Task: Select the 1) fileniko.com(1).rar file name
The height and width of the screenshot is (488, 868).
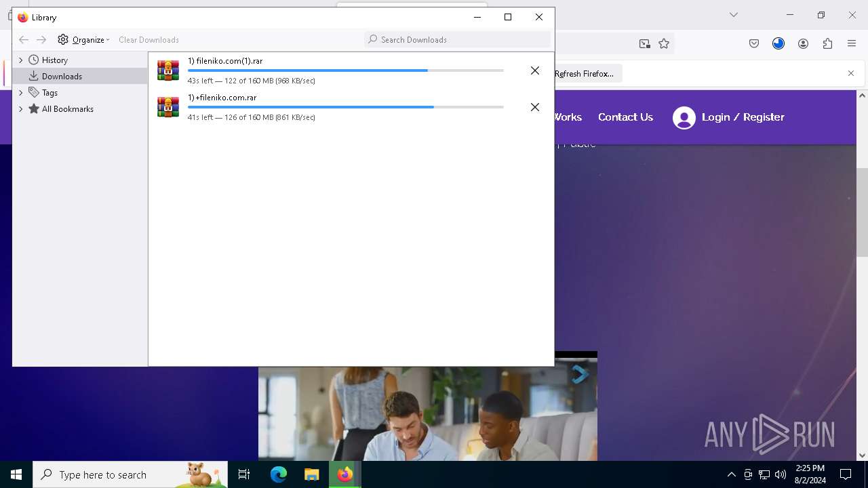Action: tap(225, 61)
